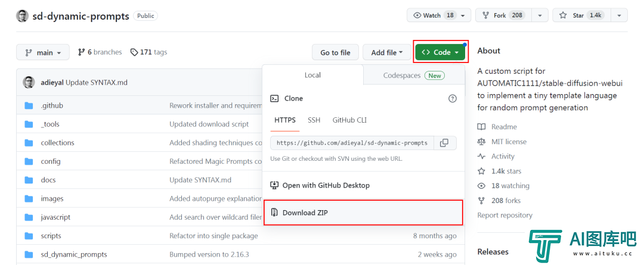Click the Clone terminal icon

click(274, 98)
